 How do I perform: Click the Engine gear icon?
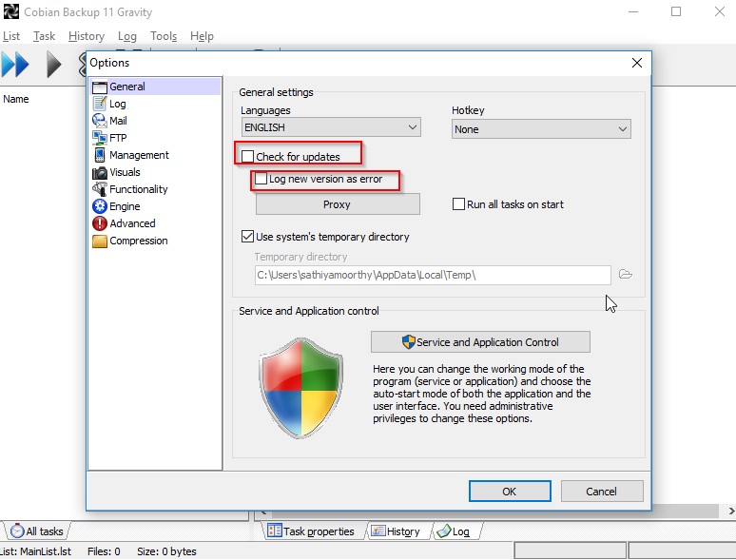click(100, 206)
